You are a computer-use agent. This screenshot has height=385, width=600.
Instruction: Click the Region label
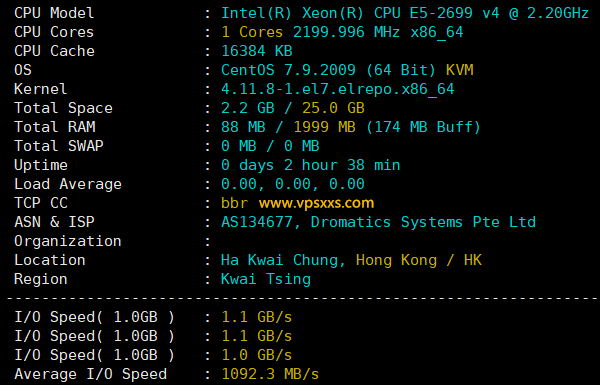pos(41,279)
